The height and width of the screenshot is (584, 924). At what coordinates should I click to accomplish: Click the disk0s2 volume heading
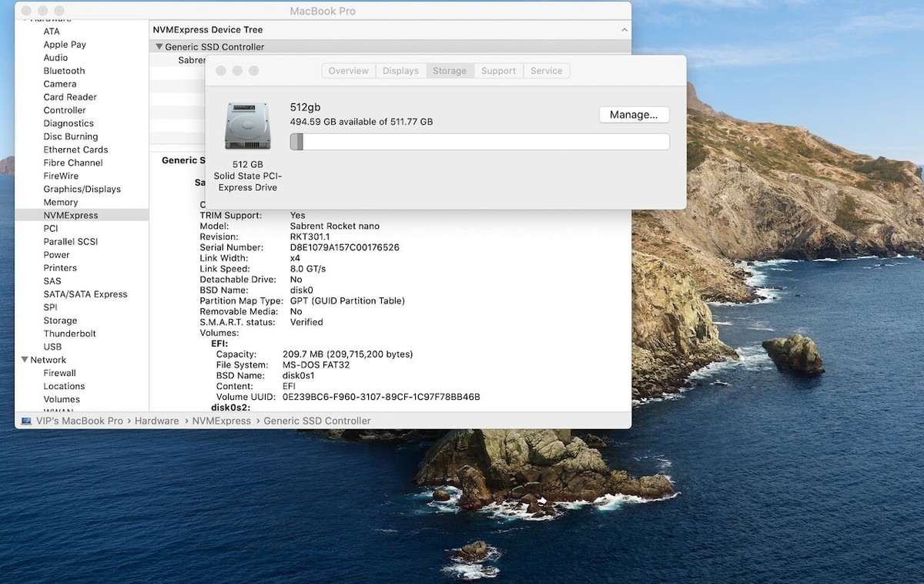[x=231, y=407]
